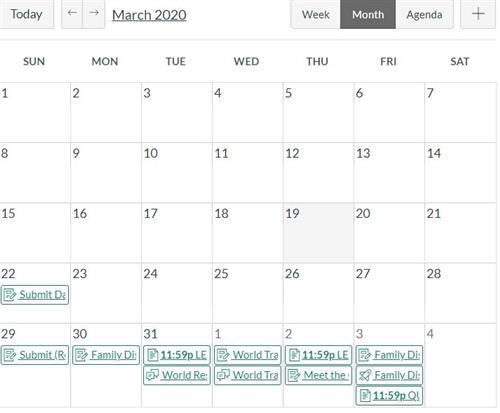Click rocket icon on April 3 Family Di event
Image resolution: width=500 pixels, height=413 pixels.
365,375
